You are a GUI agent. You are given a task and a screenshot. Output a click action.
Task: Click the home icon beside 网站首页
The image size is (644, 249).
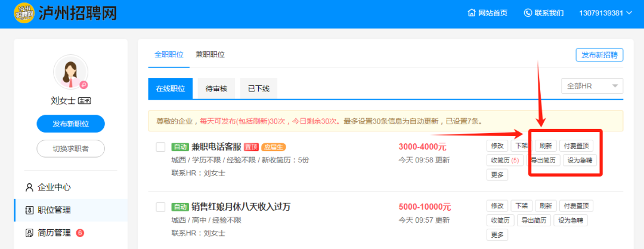click(x=472, y=13)
